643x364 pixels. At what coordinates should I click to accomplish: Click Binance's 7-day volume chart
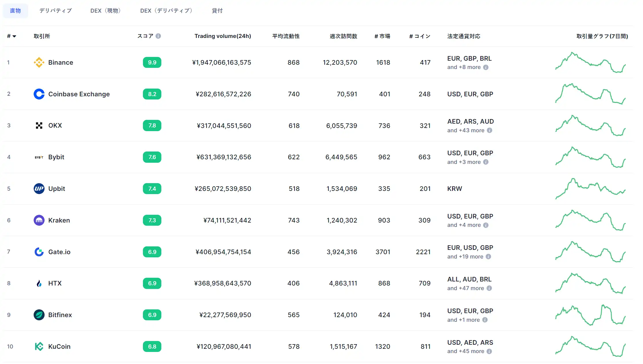(x=590, y=62)
